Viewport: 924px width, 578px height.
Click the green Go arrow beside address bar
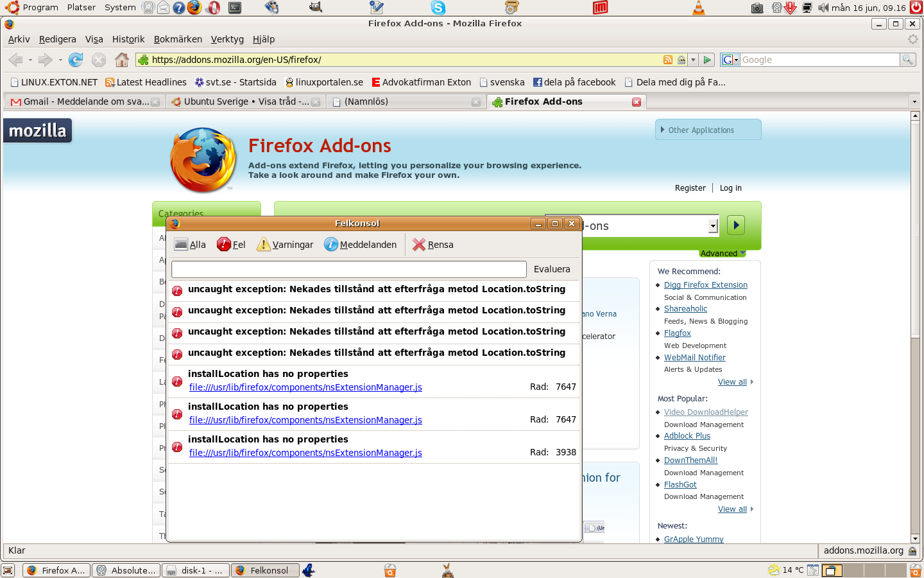707,60
